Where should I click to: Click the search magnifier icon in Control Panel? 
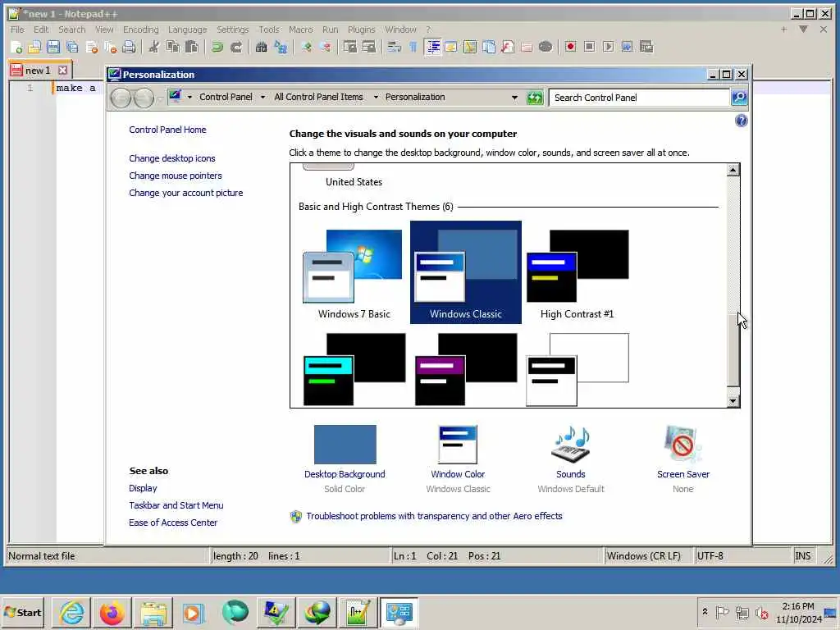[739, 98]
